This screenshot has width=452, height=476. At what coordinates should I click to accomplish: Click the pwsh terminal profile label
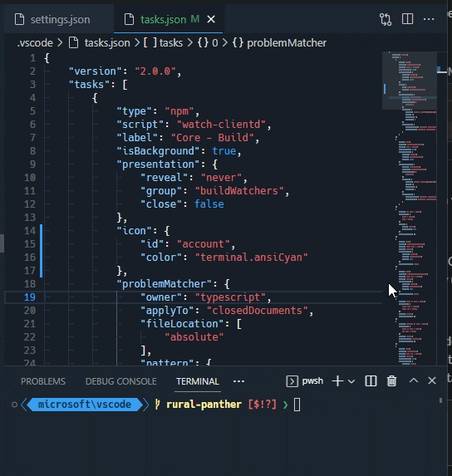coord(312,380)
